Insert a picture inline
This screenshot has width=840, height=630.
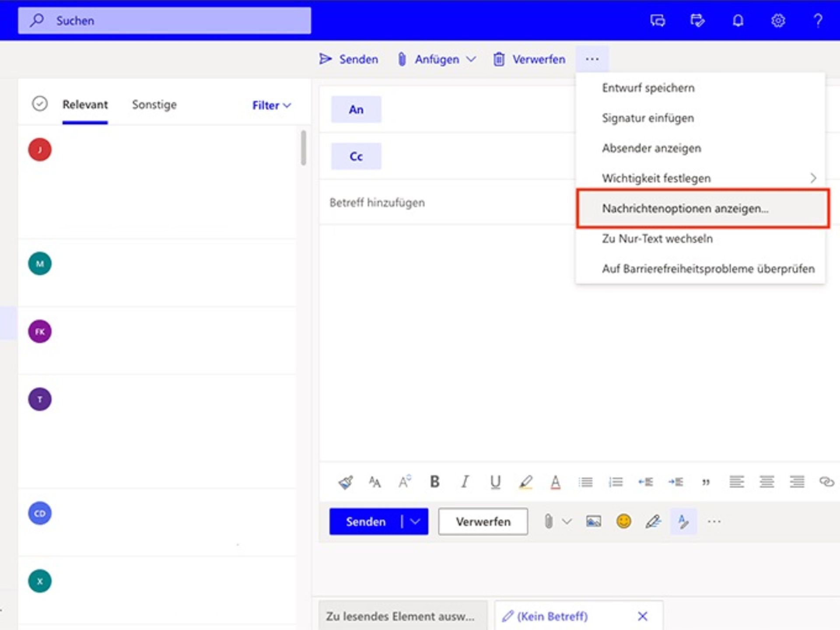click(x=593, y=521)
